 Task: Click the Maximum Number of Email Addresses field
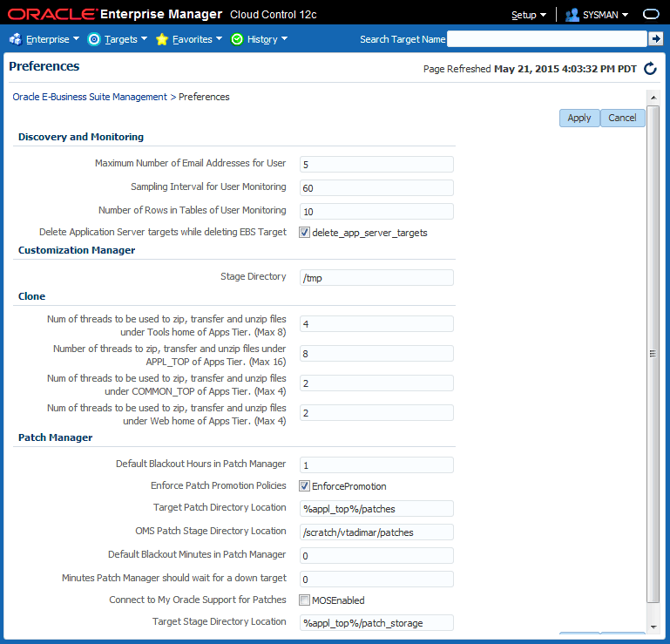coord(376,165)
